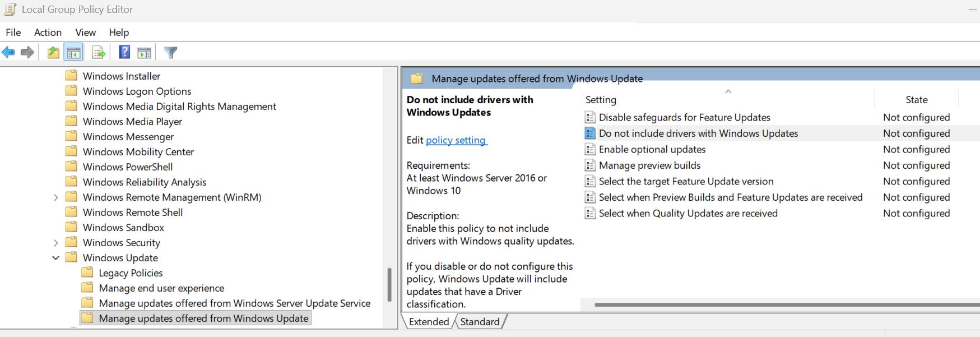This screenshot has height=337, width=980.
Task: Click the Back arrow toolbar icon
Action: [x=8, y=53]
